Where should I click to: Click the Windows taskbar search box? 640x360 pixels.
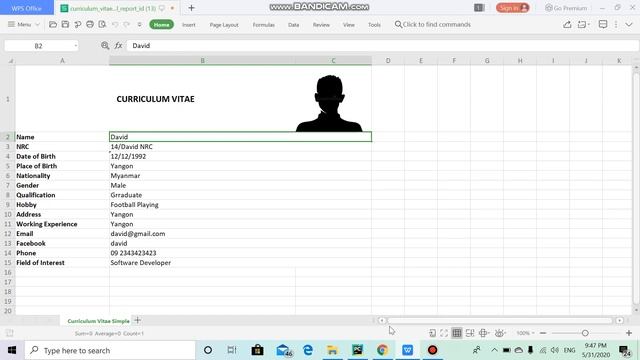(x=109, y=350)
